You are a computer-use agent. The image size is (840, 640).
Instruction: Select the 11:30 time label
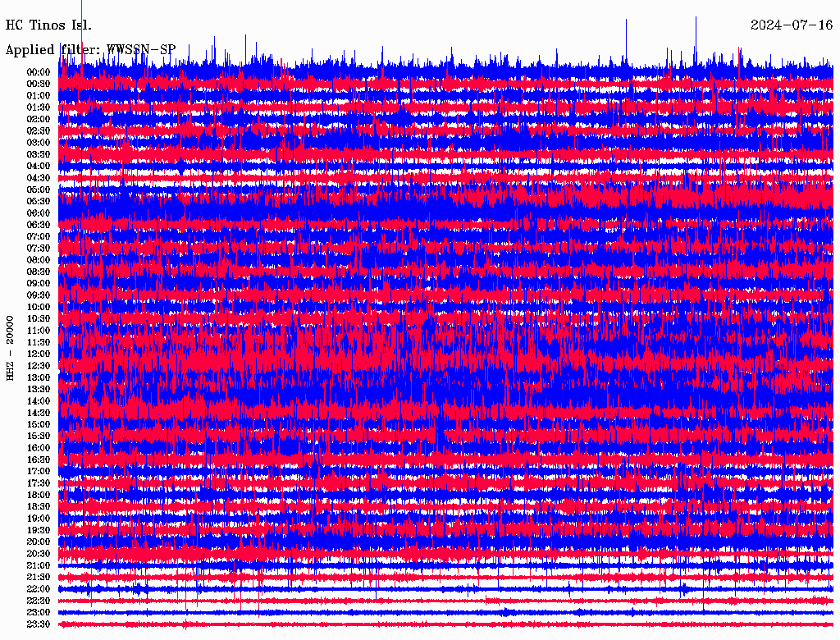pos(39,342)
